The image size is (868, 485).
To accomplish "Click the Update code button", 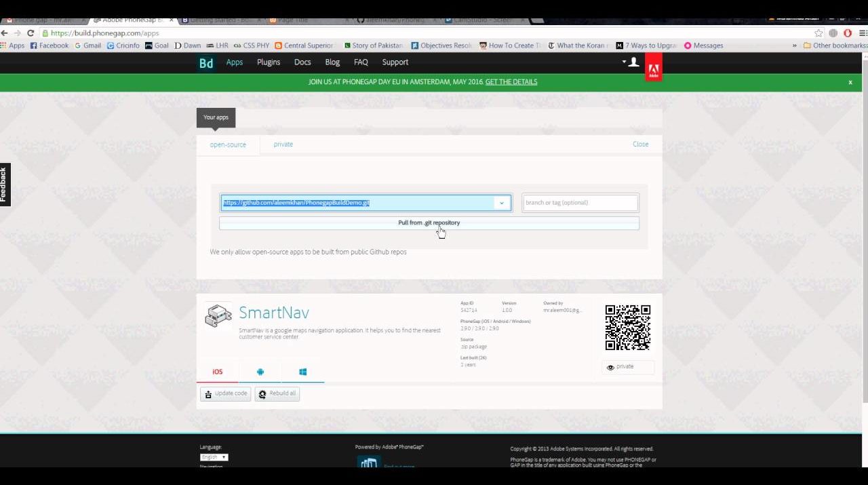I will pyautogui.click(x=226, y=394).
